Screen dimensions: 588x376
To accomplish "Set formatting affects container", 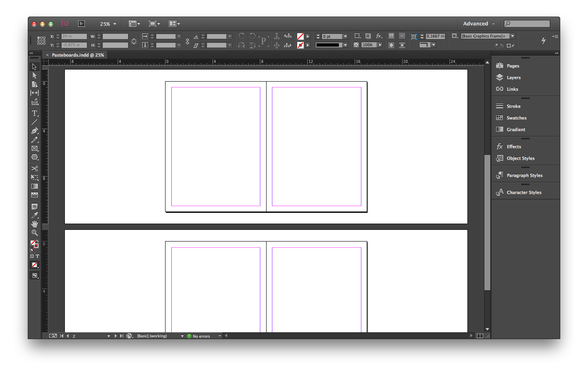I will [x=32, y=256].
